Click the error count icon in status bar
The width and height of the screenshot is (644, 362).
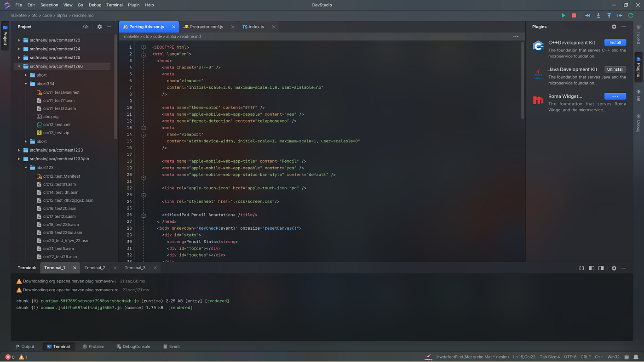click(8, 357)
